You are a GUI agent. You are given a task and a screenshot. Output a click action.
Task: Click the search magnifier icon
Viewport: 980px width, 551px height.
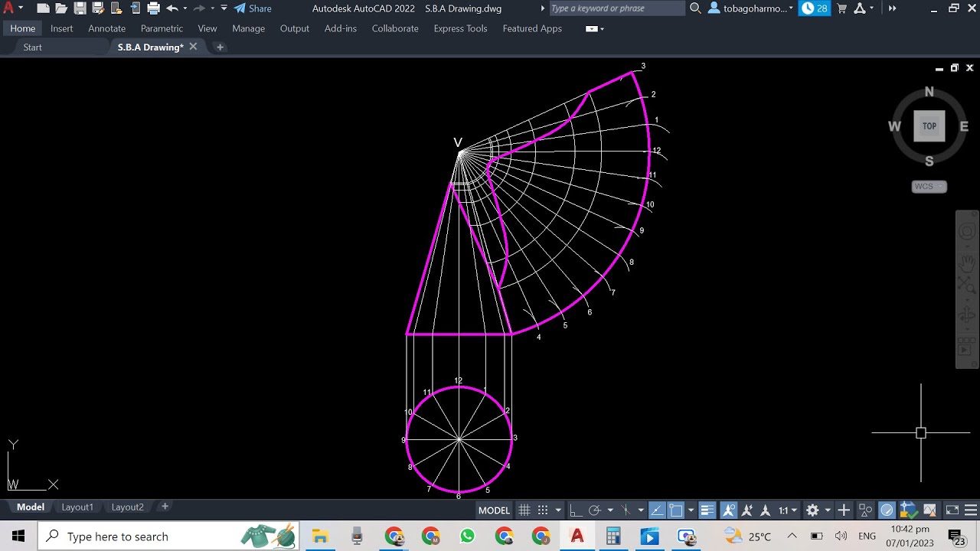point(695,8)
